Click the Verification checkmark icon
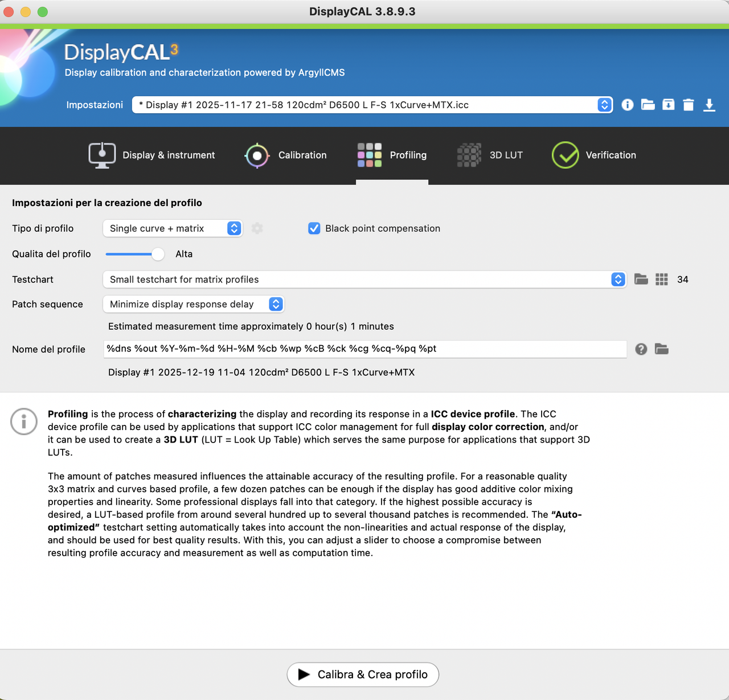Viewport: 729px width, 700px height. 565,155
